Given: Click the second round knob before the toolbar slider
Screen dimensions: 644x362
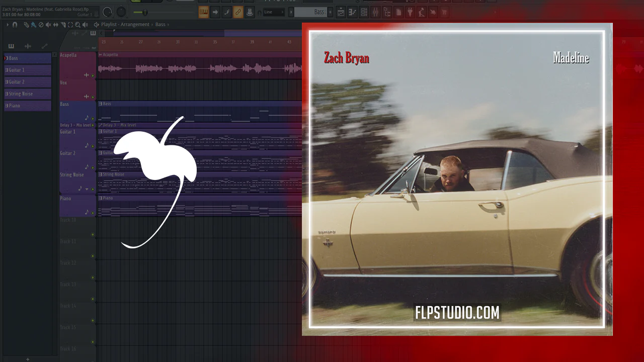Looking at the screenshot, I should pos(121,12).
